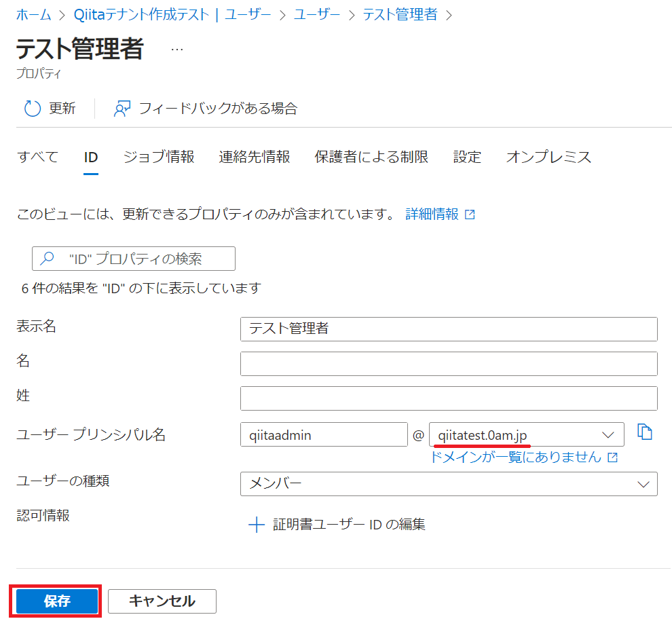Click the ユーザー プリンシパル名 label

pos(91,434)
